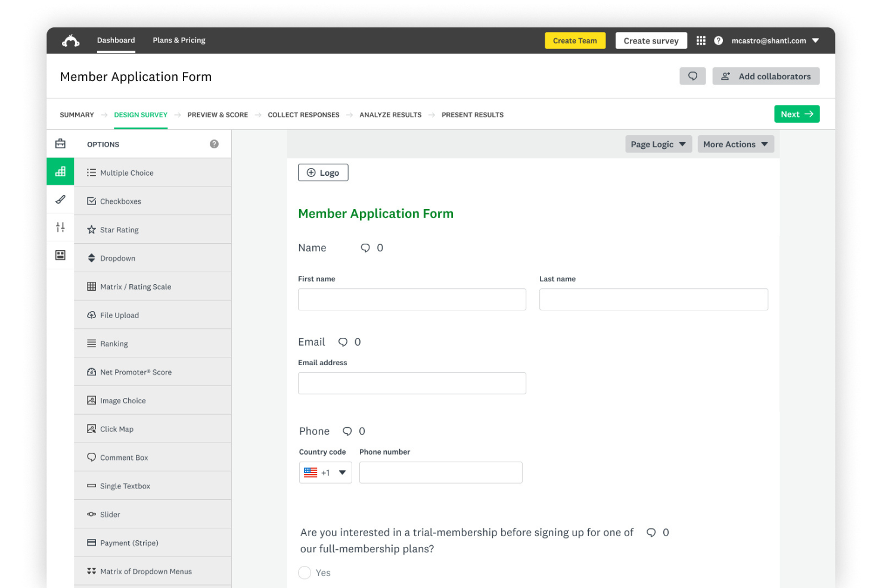Open comments on trial-membership question

coord(651,533)
